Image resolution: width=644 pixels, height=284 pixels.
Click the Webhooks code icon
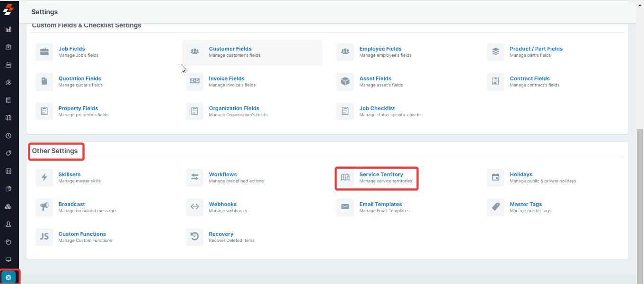click(194, 207)
